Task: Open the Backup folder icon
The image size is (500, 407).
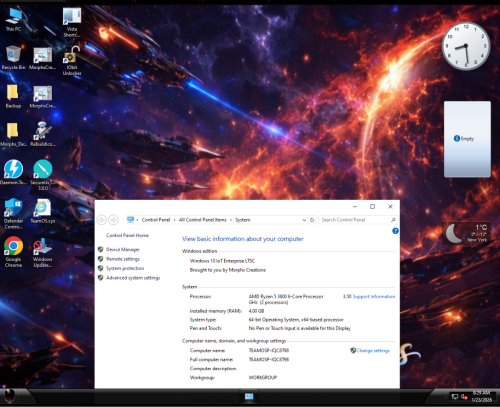Action: point(13,97)
